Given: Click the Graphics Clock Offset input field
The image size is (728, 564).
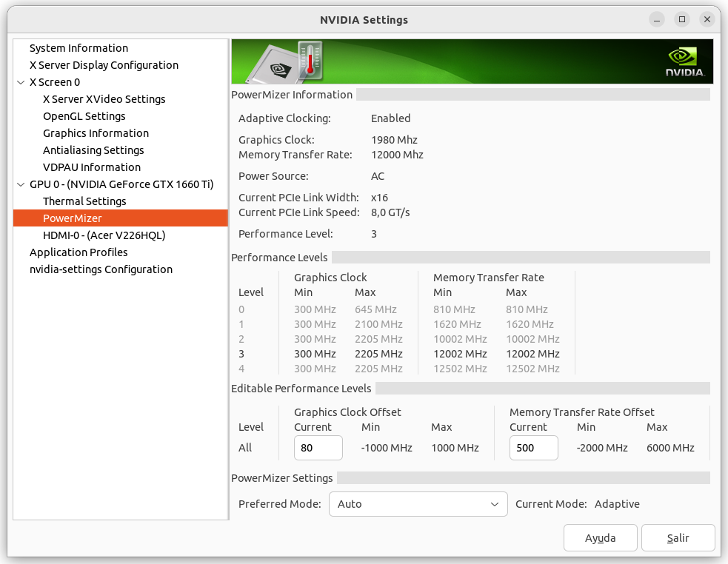Looking at the screenshot, I should 318,448.
